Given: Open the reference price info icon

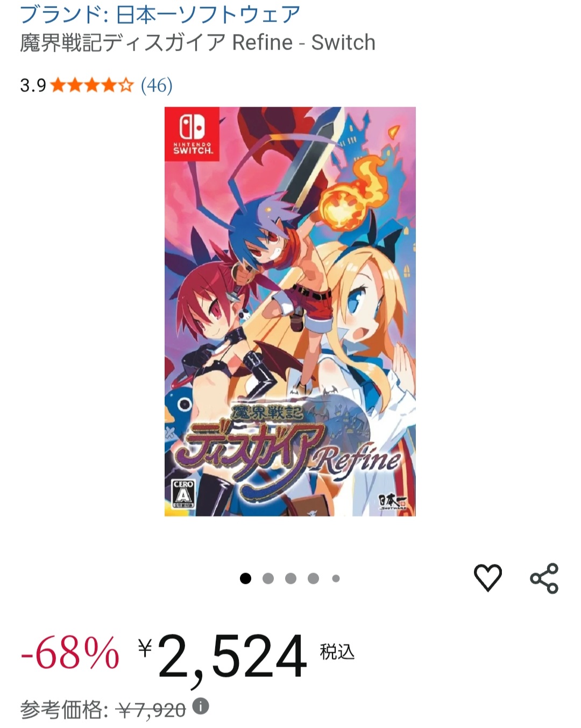Looking at the screenshot, I should [201, 706].
